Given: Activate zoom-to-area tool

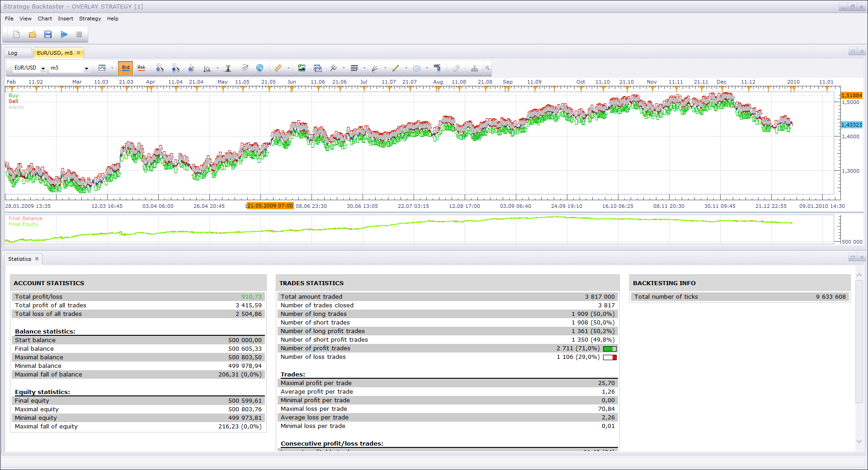Looking at the screenshot, I should (207, 68).
